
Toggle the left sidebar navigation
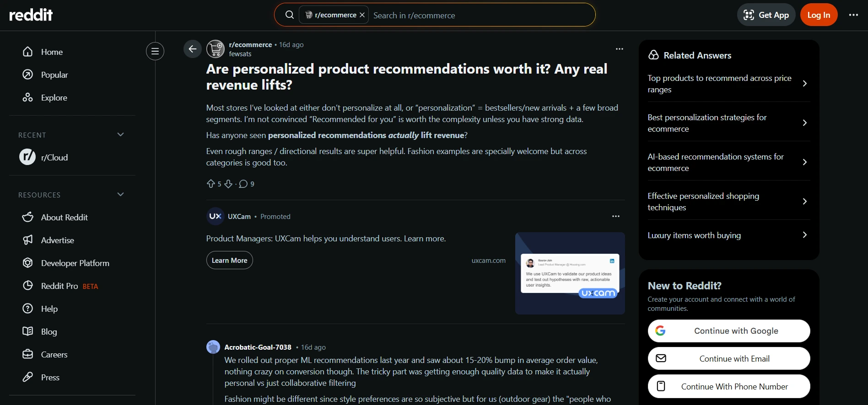click(x=155, y=51)
